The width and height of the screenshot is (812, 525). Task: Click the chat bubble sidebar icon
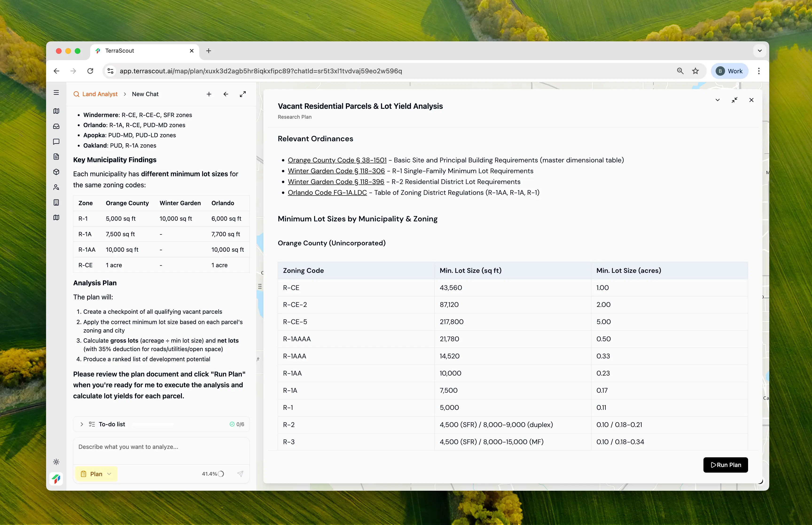pos(56,141)
